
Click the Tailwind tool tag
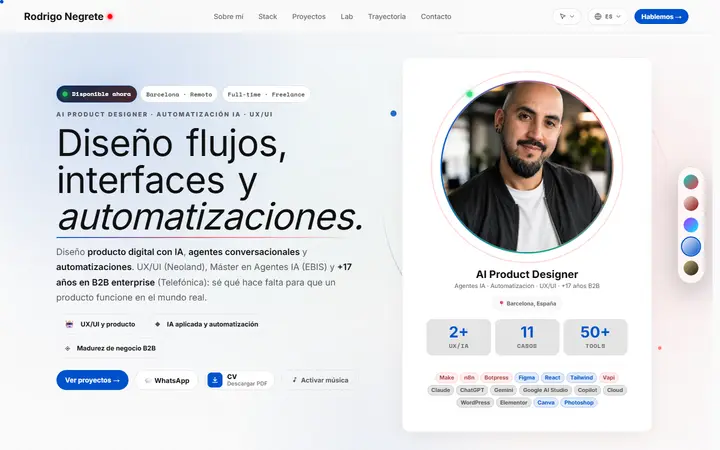[582, 377]
